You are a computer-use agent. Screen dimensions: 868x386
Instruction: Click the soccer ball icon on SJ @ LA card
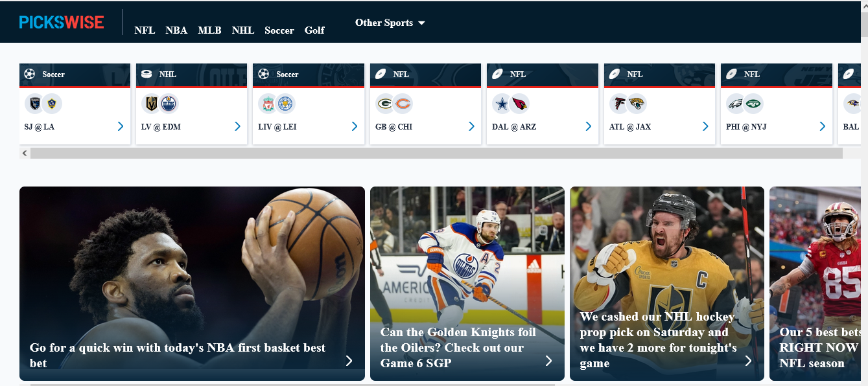[x=29, y=74]
